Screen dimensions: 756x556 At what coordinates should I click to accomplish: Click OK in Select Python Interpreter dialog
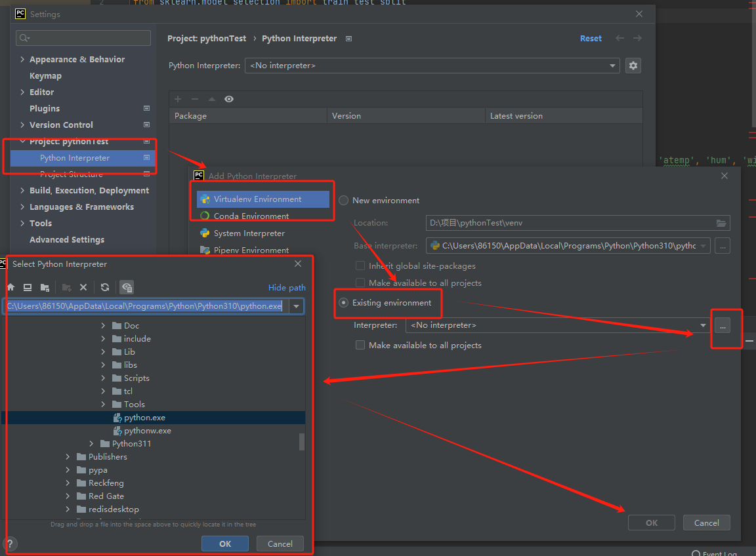(x=225, y=544)
